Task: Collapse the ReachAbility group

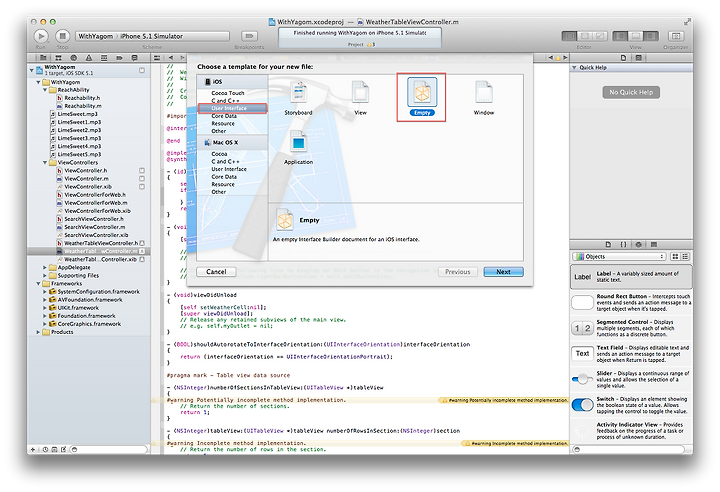Action: pos(45,90)
